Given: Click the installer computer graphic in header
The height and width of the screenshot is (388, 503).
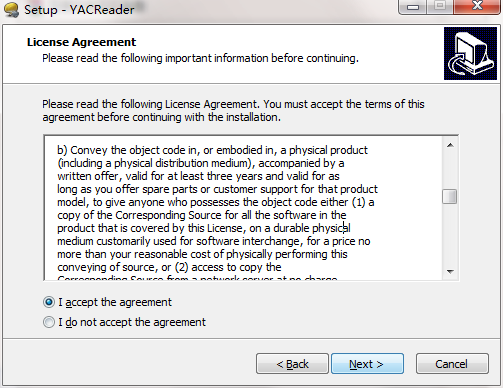Looking at the screenshot, I should 470,53.
